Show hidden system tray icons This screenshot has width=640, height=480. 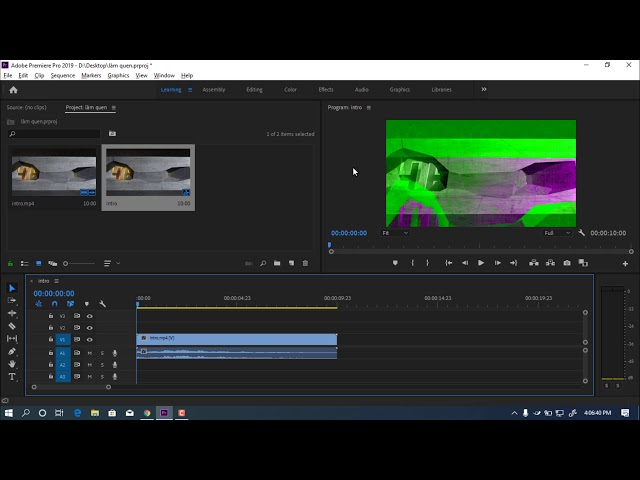pos(514,413)
